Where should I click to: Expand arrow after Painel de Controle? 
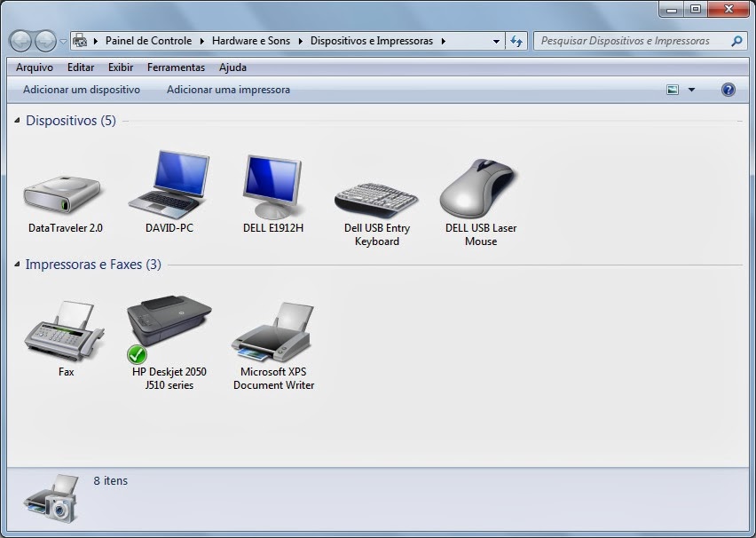coord(201,41)
